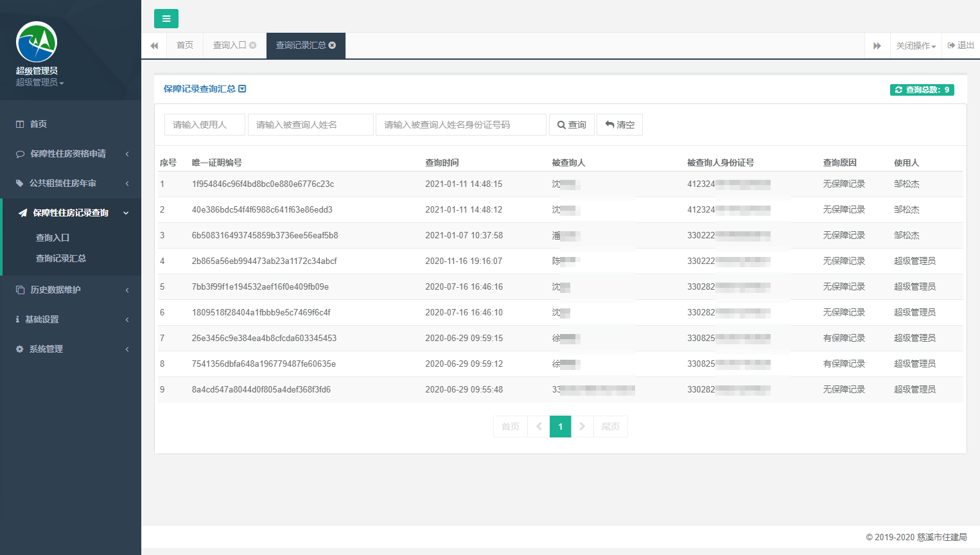The image size is (980, 555).
Task: Click the 清空 reset button
Action: (620, 125)
